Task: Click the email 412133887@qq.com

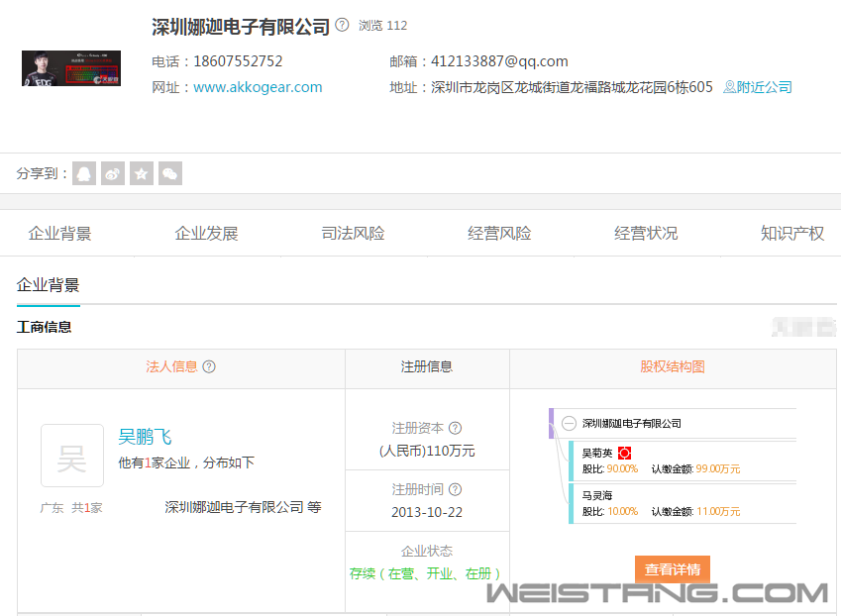Action: click(499, 61)
